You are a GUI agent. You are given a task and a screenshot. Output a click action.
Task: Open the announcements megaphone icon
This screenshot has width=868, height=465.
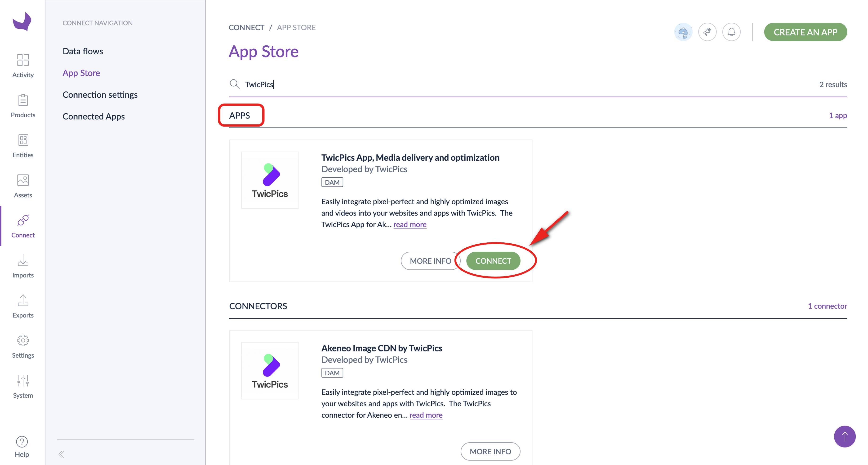(707, 32)
